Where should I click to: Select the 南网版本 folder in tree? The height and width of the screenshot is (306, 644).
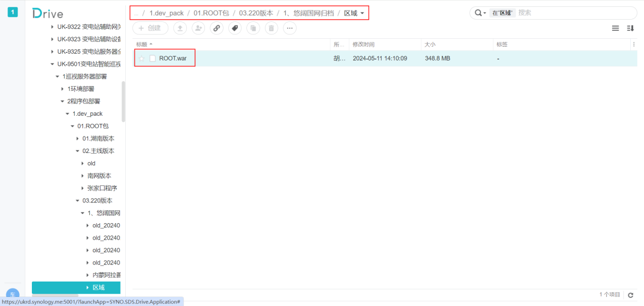[99, 176]
